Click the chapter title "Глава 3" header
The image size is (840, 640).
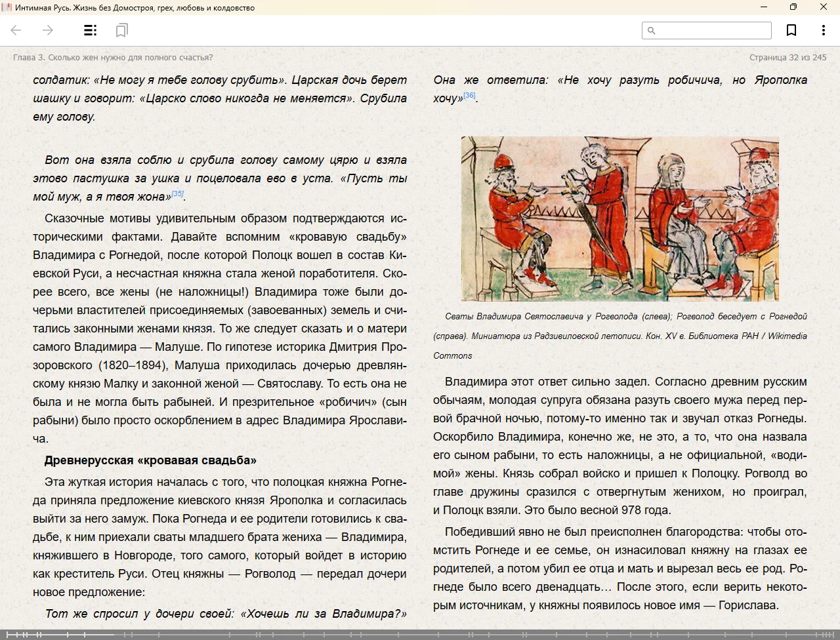coord(113,58)
